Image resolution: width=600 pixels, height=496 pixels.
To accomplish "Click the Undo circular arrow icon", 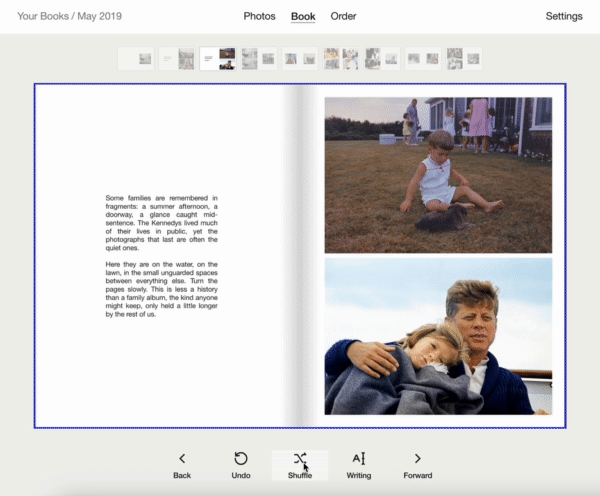I will pyautogui.click(x=241, y=458).
